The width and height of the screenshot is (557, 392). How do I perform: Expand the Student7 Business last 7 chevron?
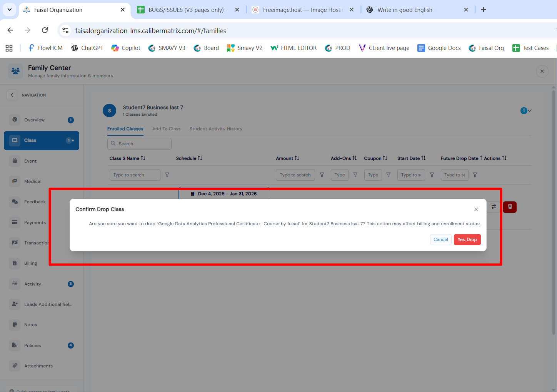tap(530, 111)
